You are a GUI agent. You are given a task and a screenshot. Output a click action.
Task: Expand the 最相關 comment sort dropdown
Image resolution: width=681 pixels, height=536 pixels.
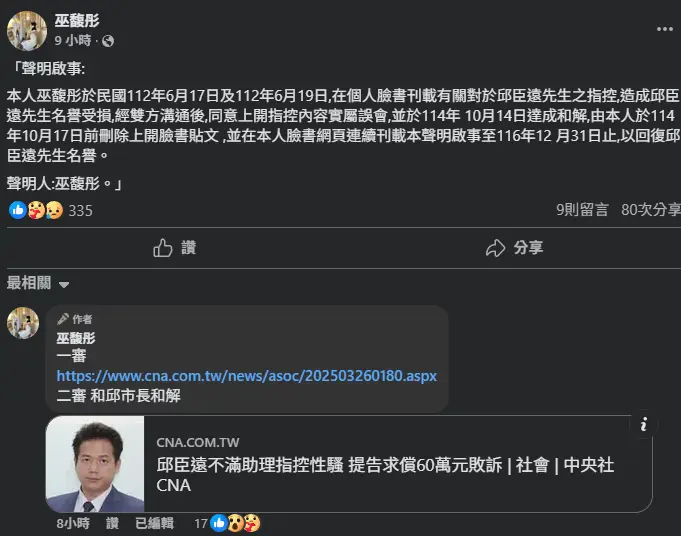(38, 283)
